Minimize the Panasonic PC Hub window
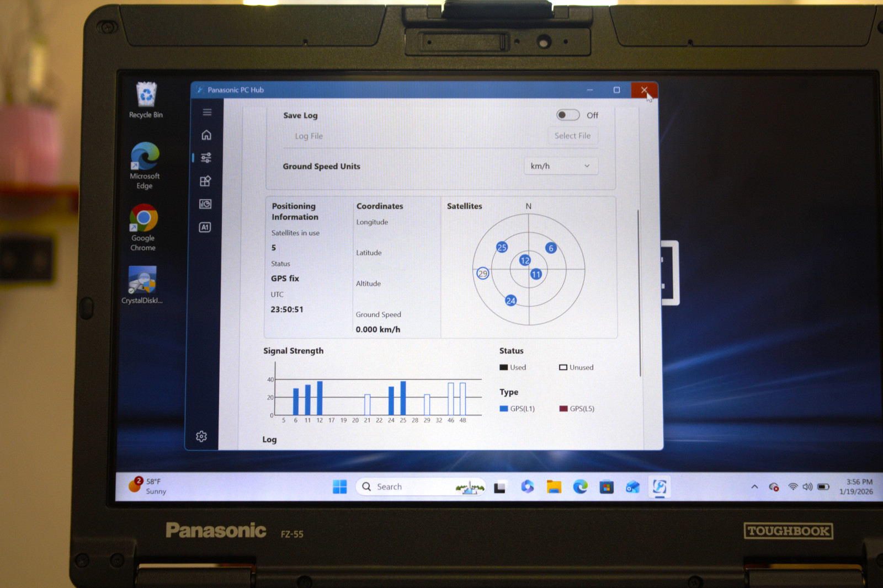The width and height of the screenshot is (883, 588). pyautogui.click(x=590, y=90)
